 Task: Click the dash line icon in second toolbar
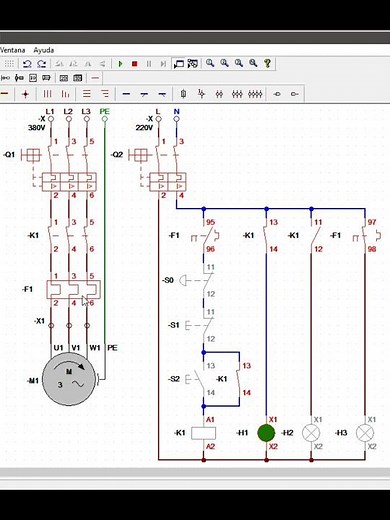(x=95, y=78)
